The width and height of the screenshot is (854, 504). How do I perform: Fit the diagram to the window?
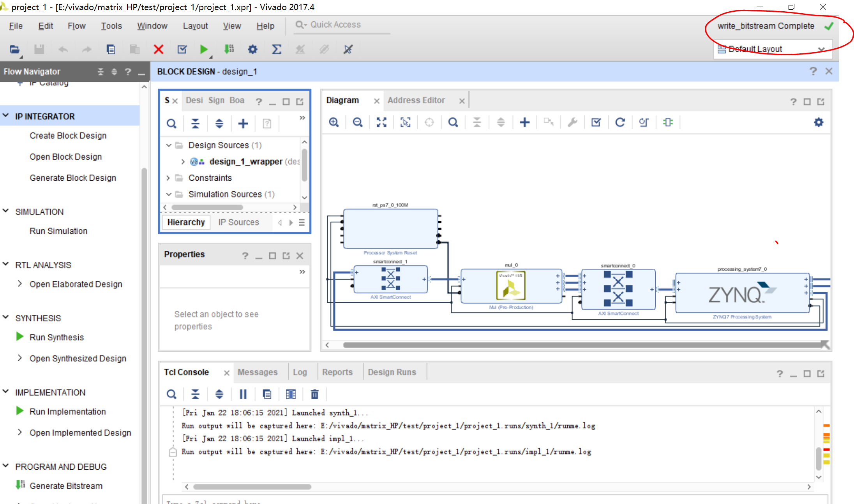pos(381,122)
